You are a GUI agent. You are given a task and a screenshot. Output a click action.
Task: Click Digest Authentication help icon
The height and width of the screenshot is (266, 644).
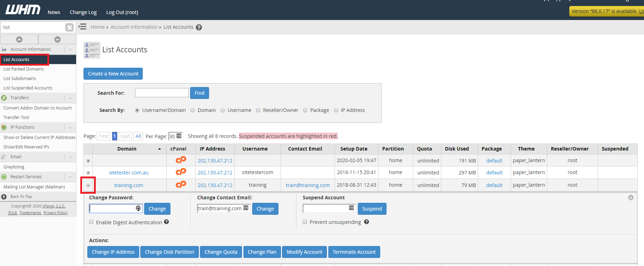pyautogui.click(x=167, y=222)
